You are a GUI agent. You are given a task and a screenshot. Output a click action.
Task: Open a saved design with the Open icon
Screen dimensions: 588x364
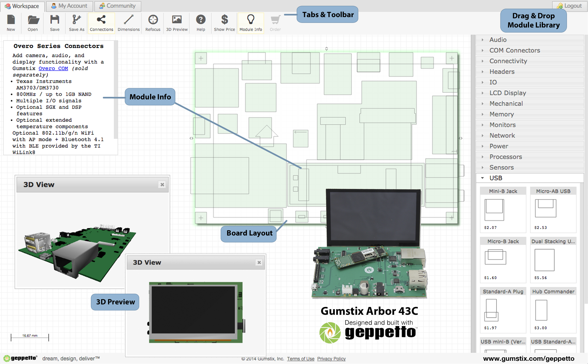[33, 23]
